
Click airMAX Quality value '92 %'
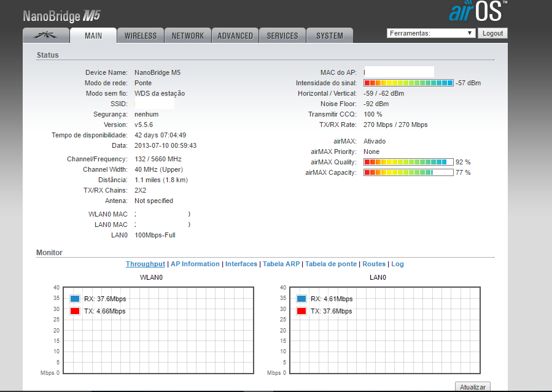point(463,162)
